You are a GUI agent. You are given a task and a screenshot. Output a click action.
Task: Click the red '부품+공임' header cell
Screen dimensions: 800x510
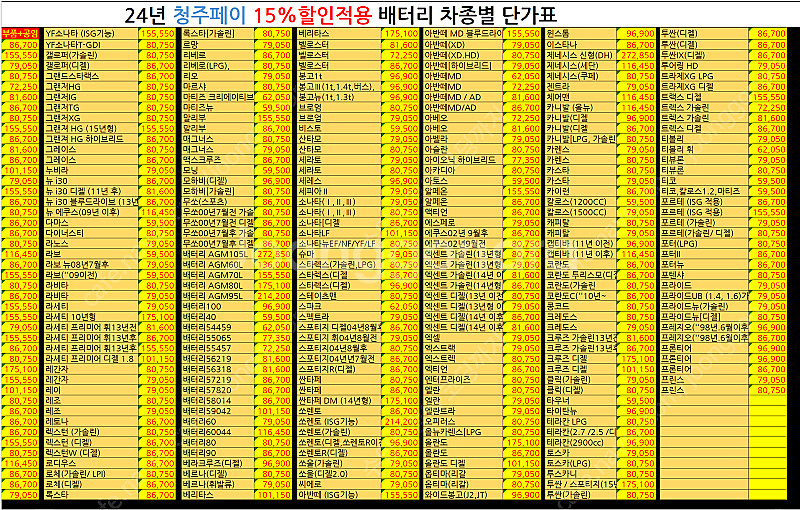pyautogui.click(x=20, y=34)
